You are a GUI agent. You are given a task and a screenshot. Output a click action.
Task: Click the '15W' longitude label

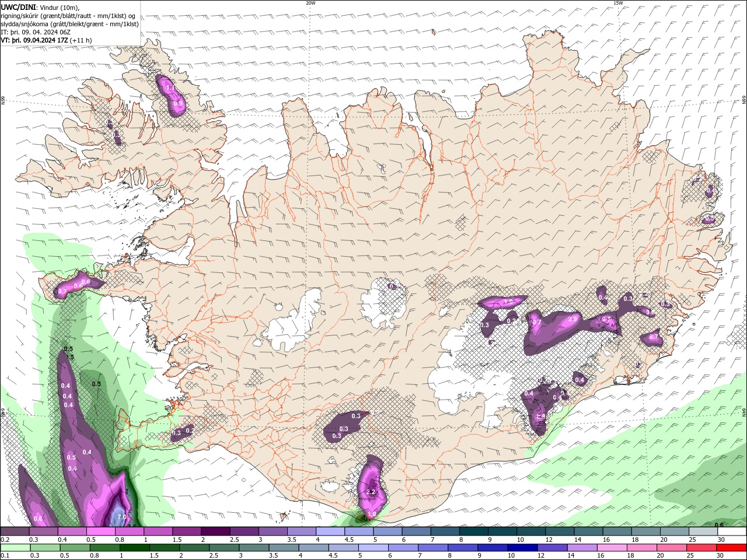tap(618, 3)
